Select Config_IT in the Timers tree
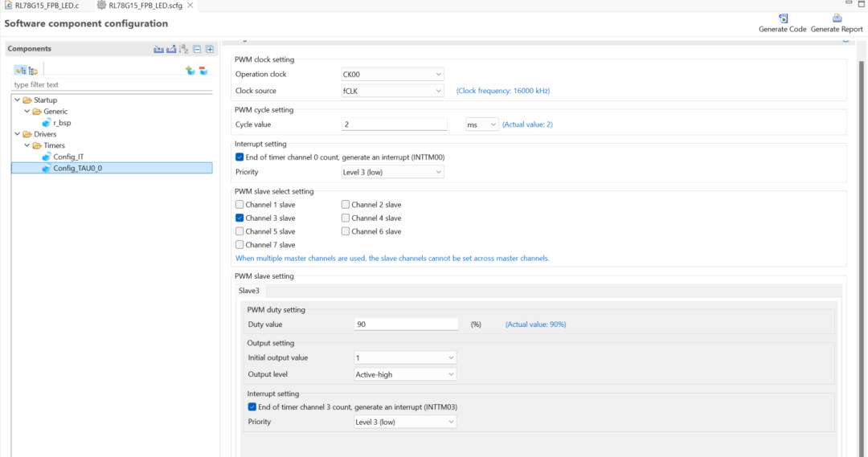Screen dimensions: 868x457 tap(68, 157)
